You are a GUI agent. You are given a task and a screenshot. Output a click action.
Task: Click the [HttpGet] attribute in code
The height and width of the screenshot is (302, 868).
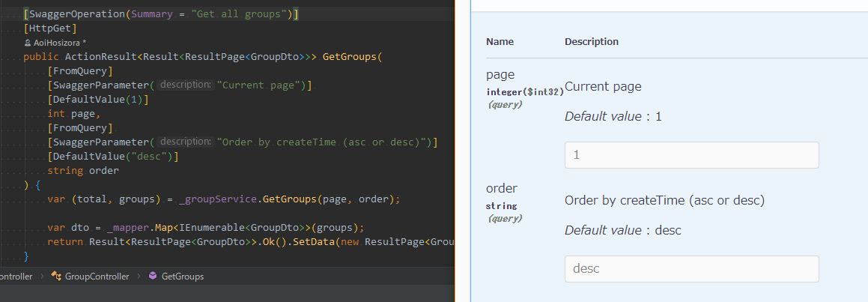[x=50, y=28]
